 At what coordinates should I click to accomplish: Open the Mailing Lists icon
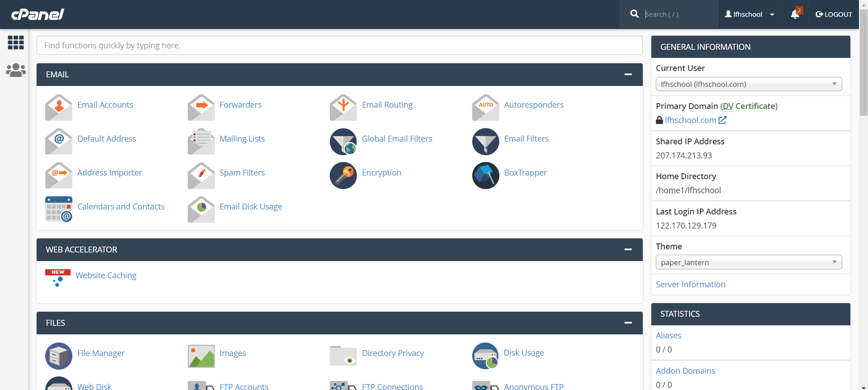201,141
